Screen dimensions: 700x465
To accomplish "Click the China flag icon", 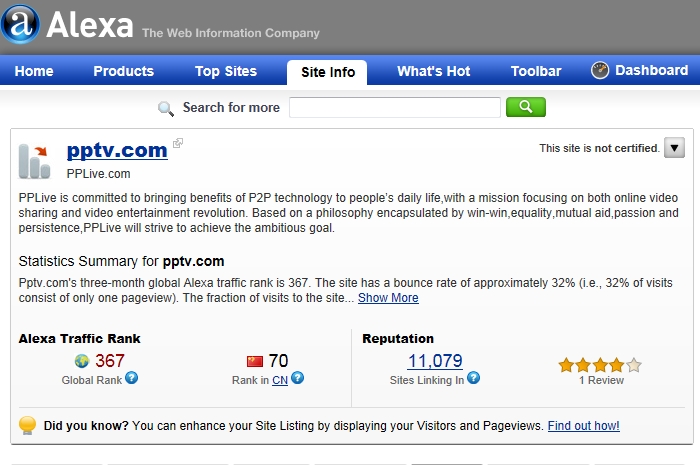I will [x=254, y=361].
